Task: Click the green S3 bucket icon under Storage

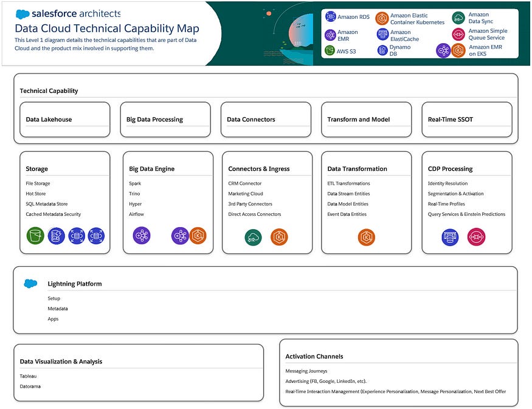Action: point(35,236)
